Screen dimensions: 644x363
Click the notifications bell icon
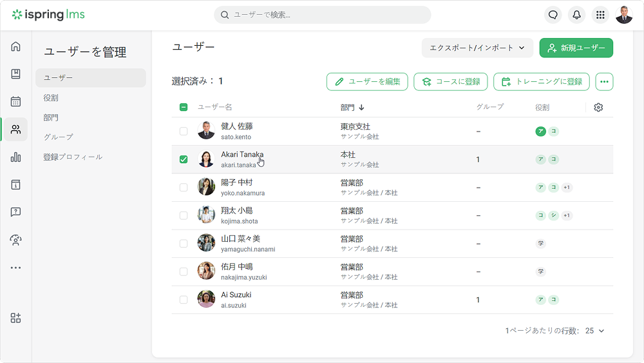(576, 15)
